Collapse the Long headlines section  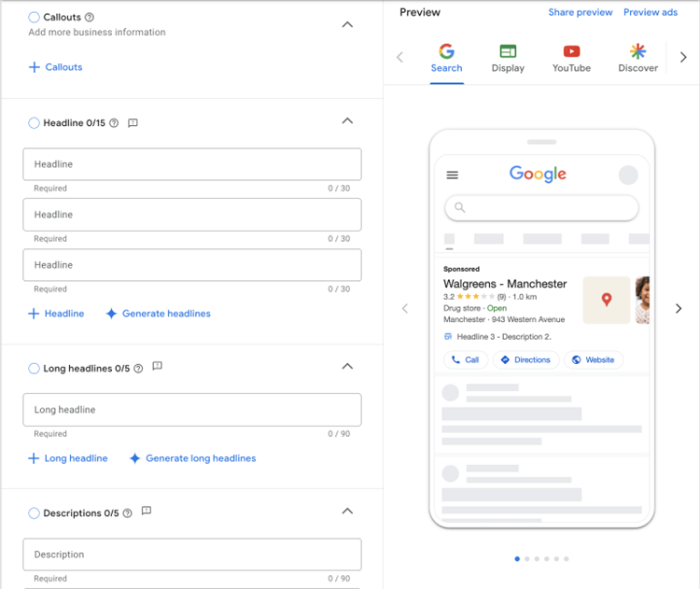pos(347,367)
